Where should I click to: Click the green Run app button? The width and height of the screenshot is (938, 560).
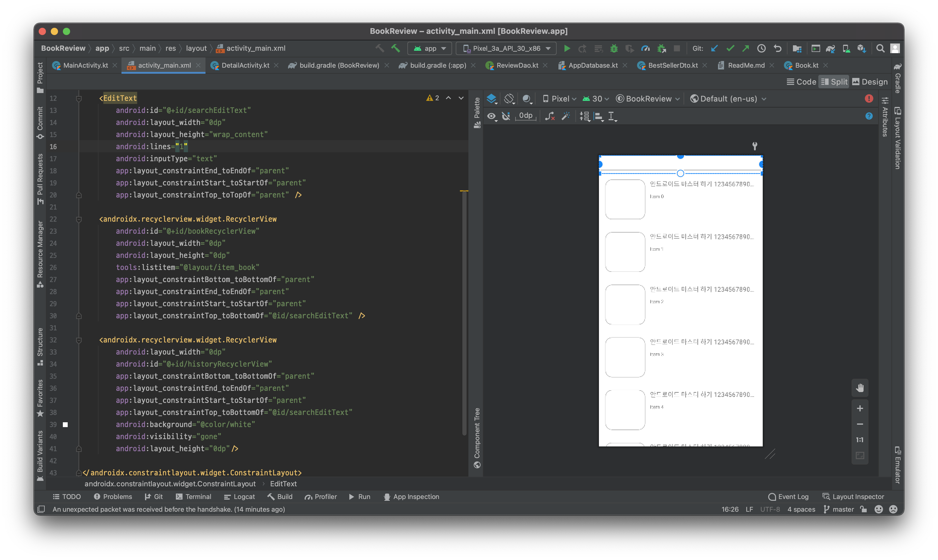point(567,48)
